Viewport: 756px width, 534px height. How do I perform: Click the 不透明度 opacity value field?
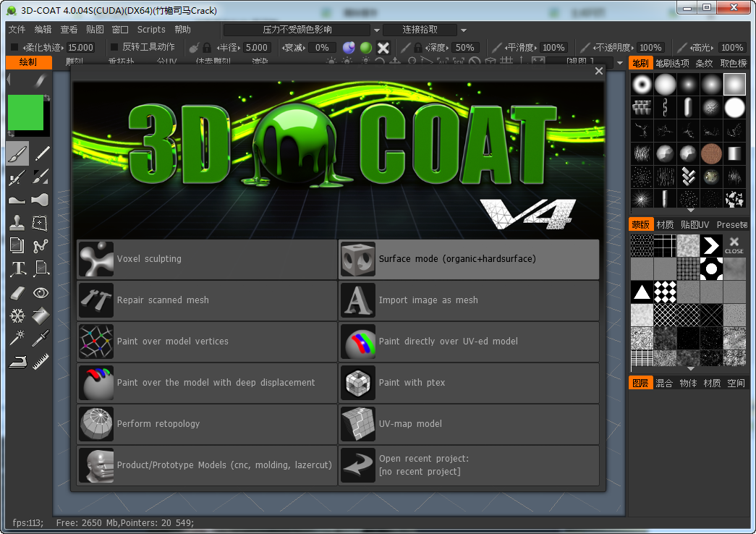pyautogui.click(x=650, y=47)
